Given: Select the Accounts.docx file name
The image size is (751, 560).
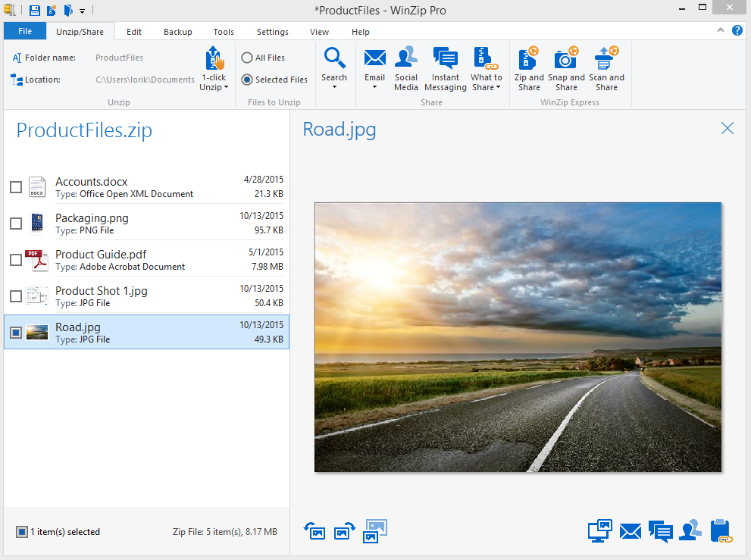Looking at the screenshot, I should (91, 182).
